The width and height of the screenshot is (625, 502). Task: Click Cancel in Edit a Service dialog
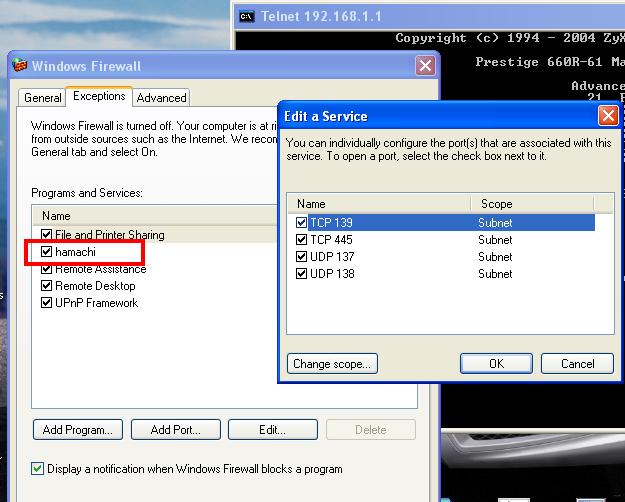(578, 364)
